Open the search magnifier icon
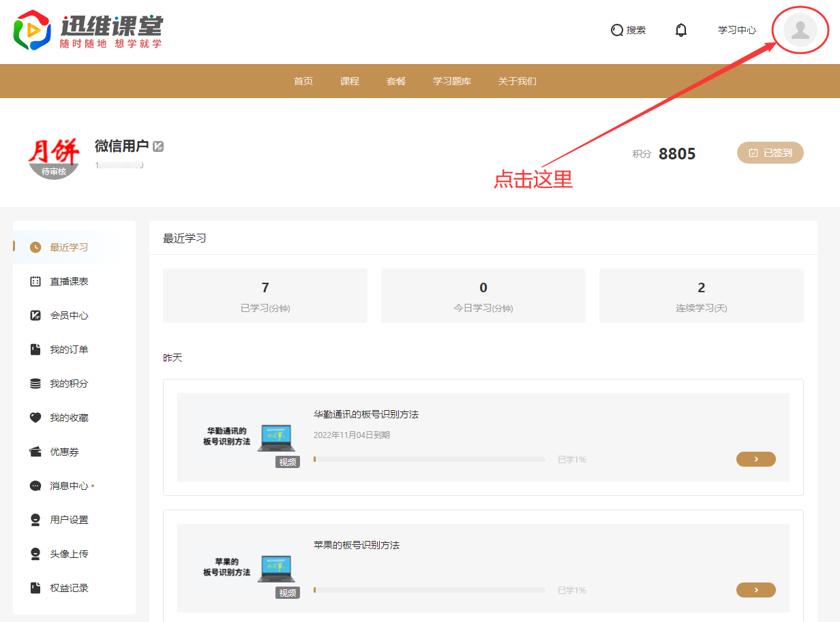This screenshot has height=622, width=840. tap(617, 30)
